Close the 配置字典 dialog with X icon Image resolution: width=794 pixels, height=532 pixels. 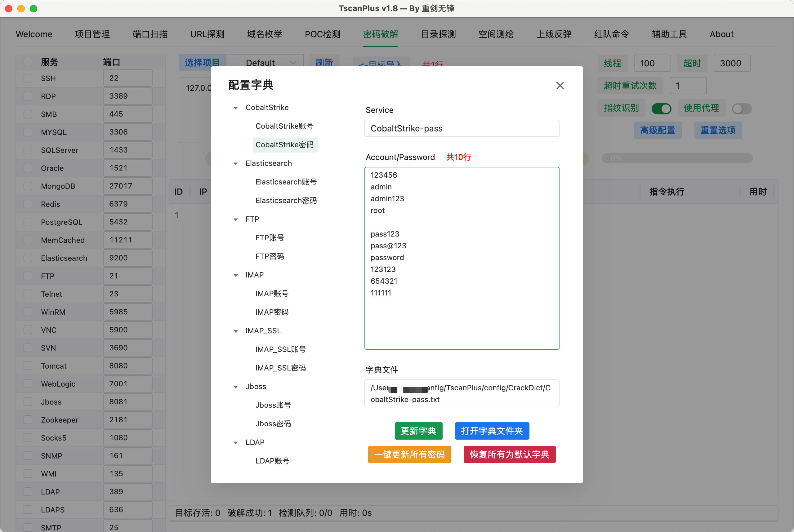(560, 86)
